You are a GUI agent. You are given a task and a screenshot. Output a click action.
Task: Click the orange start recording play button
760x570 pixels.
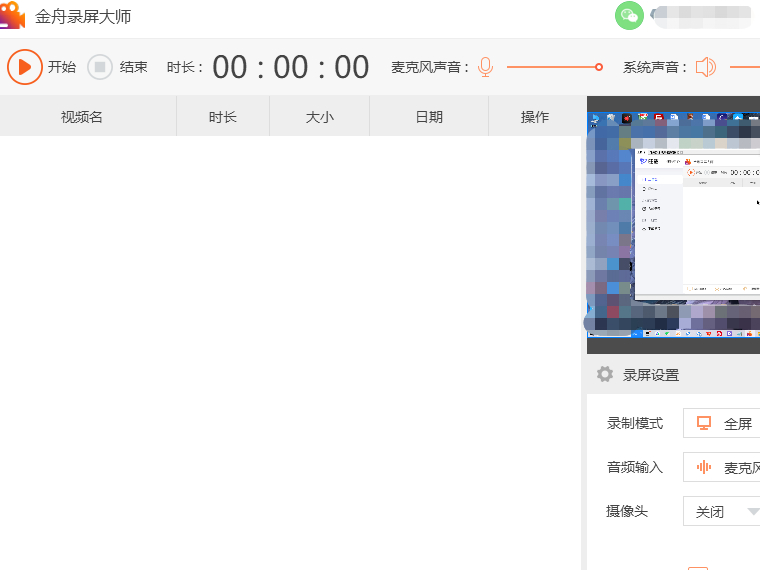click(25, 67)
